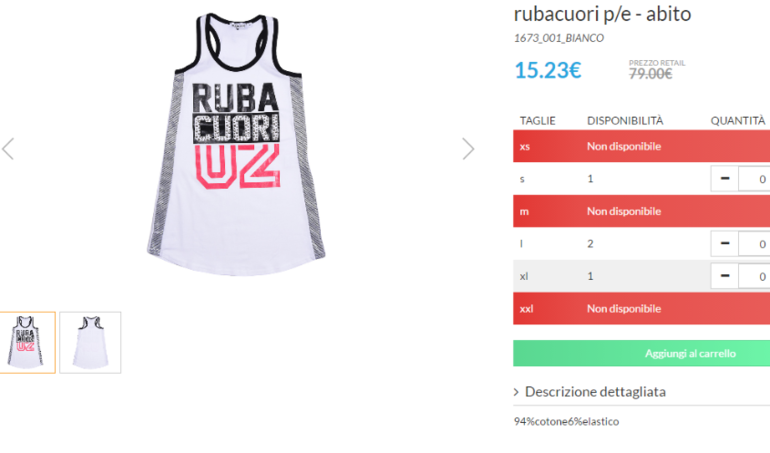Show the previous product image

point(8,149)
